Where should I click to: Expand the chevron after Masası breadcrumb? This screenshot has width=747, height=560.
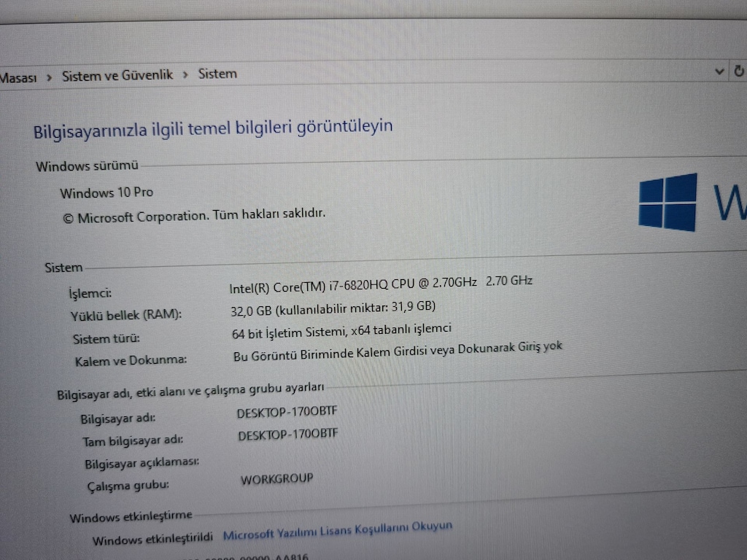[49, 77]
